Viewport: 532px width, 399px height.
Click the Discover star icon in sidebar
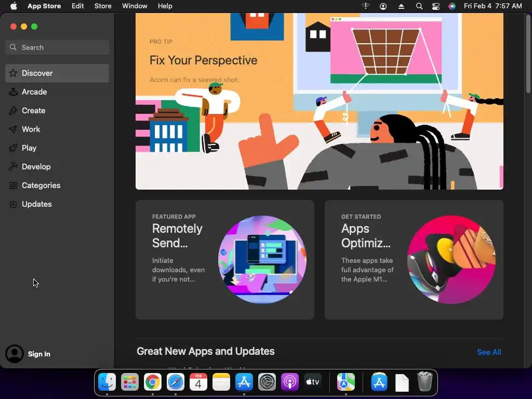click(13, 73)
